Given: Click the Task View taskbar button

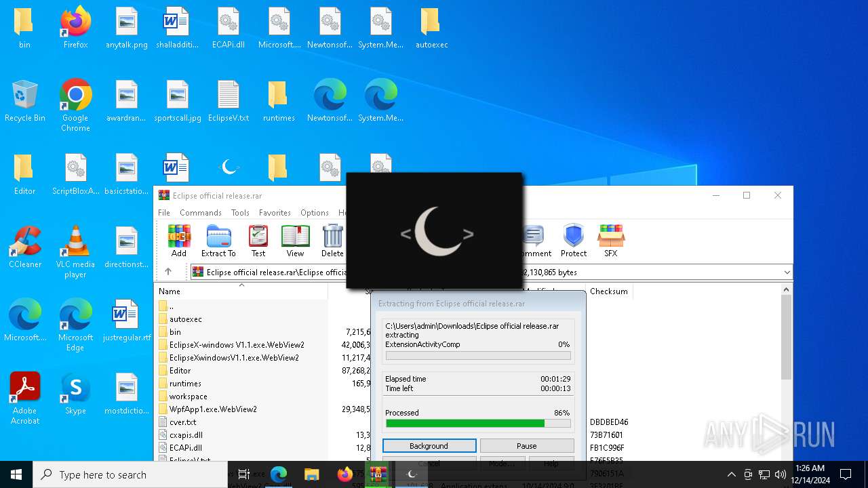Looking at the screenshot, I should coord(244,474).
